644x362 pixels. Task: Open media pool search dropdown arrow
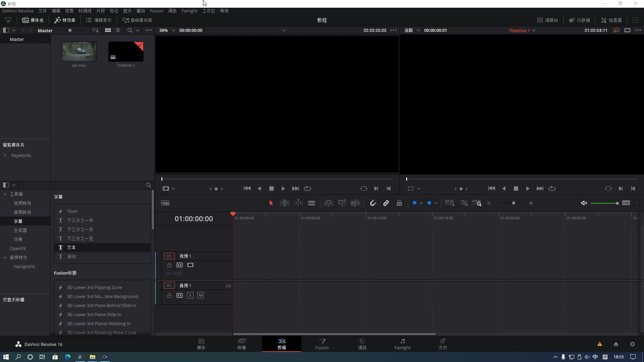(138, 30)
